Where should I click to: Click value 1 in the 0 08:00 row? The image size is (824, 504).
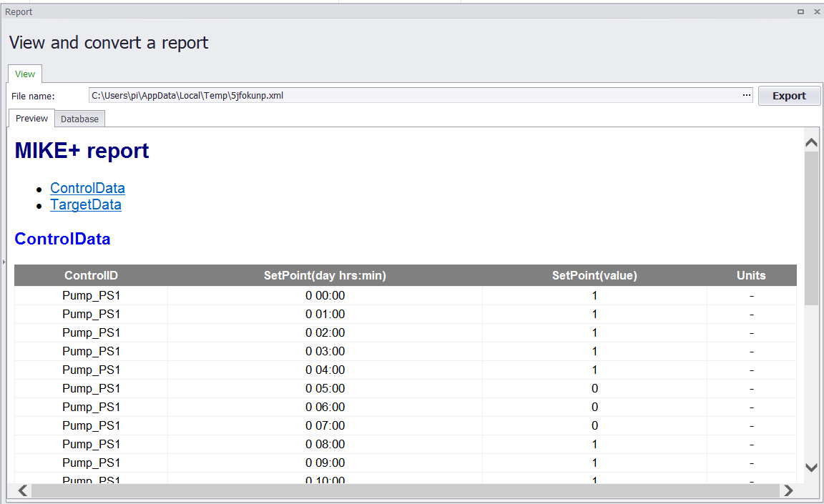click(594, 444)
